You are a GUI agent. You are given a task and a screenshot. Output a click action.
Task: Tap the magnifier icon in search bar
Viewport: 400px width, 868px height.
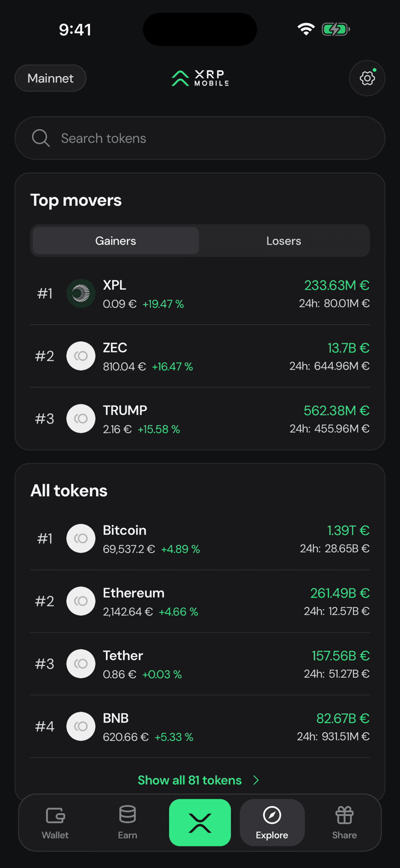[41, 138]
